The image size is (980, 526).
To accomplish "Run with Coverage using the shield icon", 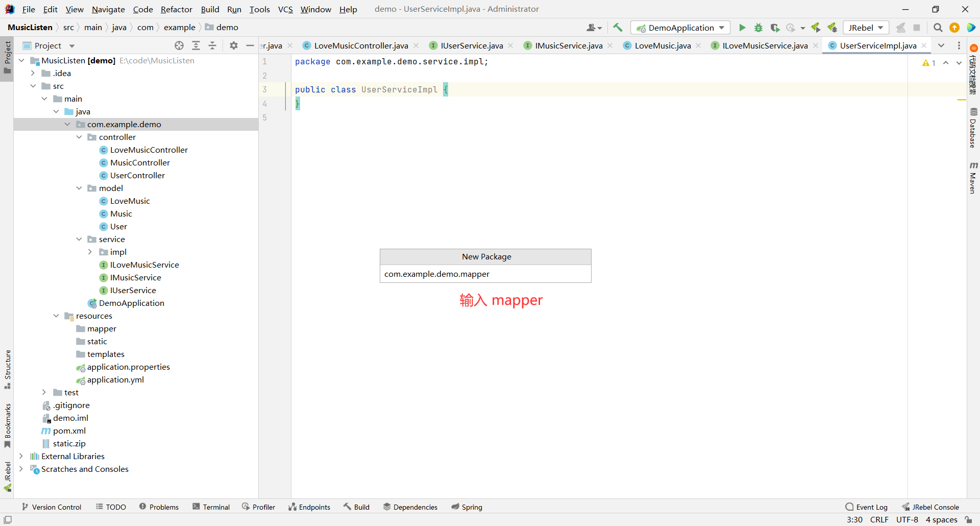I will [x=775, y=28].
